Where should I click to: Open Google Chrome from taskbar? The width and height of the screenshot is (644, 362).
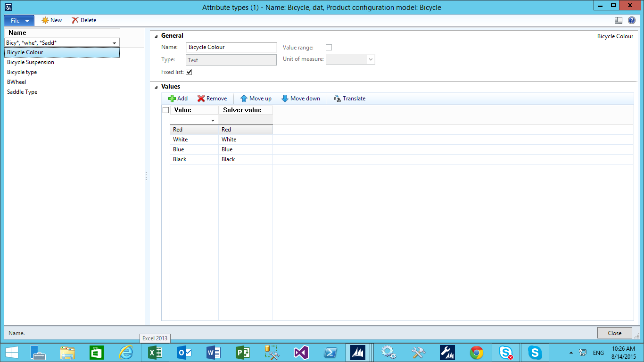click(477, 352)
